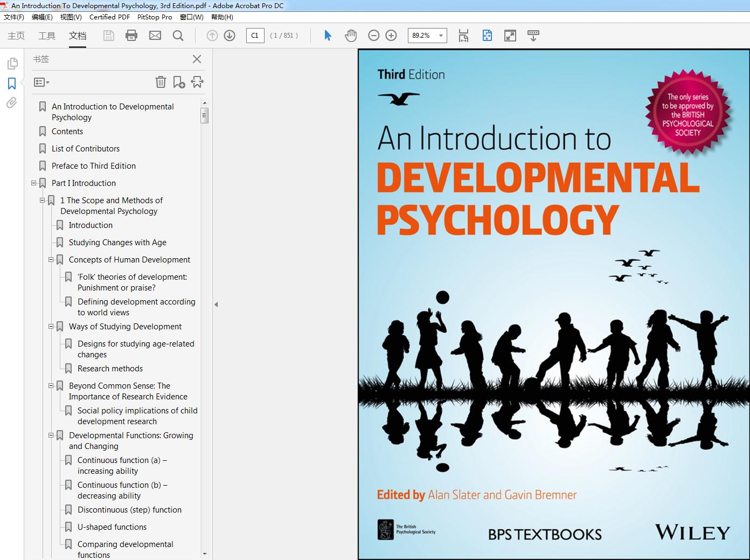This screenshot has height=560, width=750.
Task: Collapse the Part I Introduction bookmark
Action: point(34,183)
